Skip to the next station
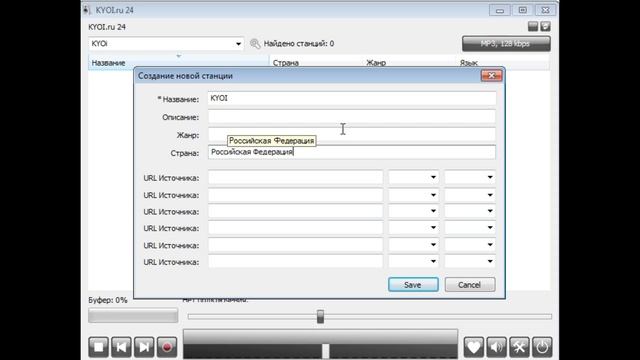The width and height of the screenshot is (640, 360). 144,347
